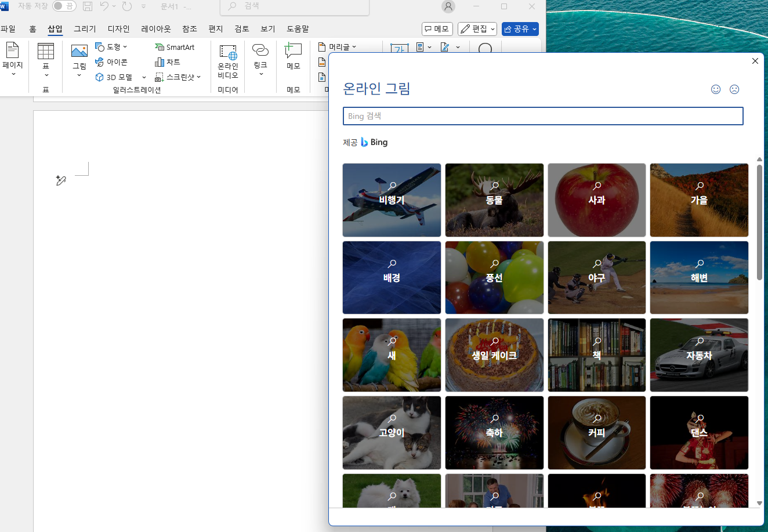768x532 pixels.
Task: Open the 편집 (Editing) mode dropdown
Action: click(x=477, y=28)
